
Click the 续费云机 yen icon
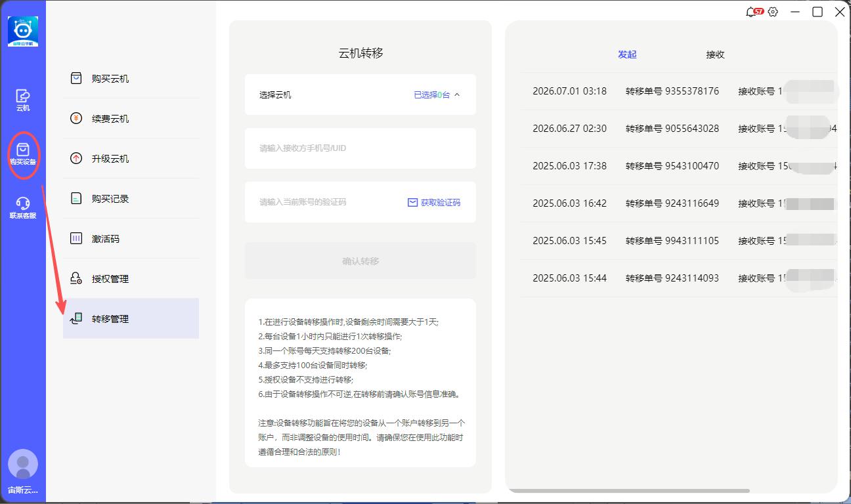click(76, 118)
